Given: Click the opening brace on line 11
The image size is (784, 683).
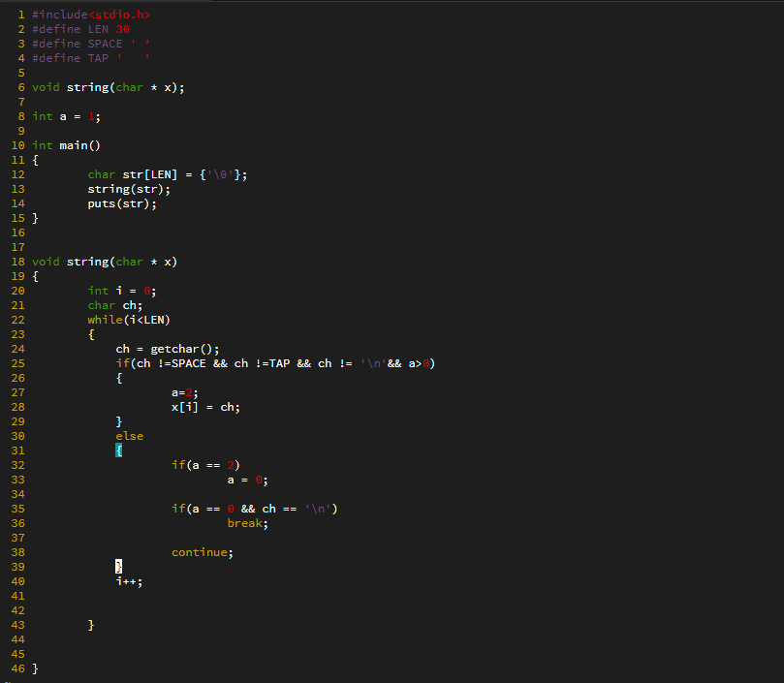Looking at the screenshot, I should [x=35, y=160].
